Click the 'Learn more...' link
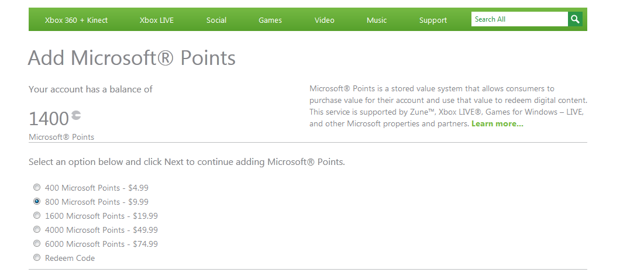 click(497, 124)
